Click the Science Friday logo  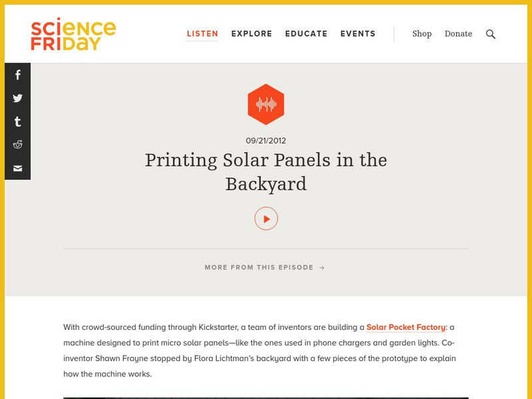pyautogui.click(x=70, y=33)
